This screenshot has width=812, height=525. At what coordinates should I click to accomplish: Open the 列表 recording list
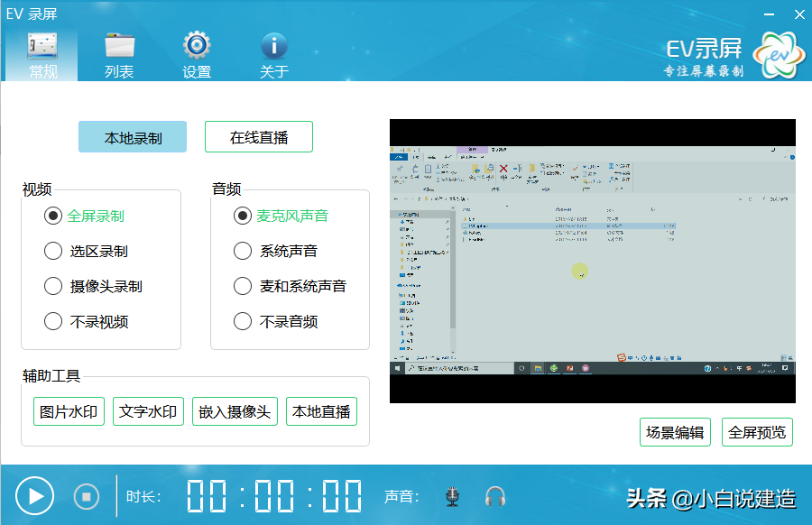pyautogui.click(x=118, y=43)
